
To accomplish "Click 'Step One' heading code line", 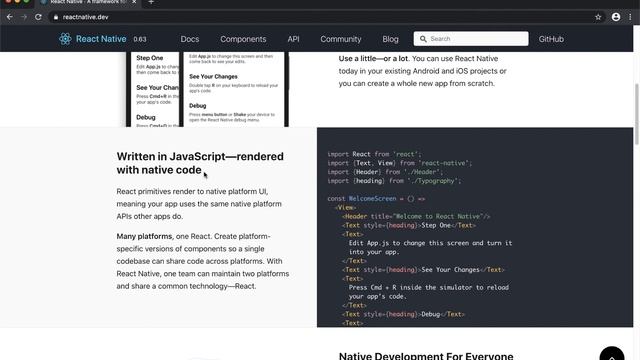I will [409, 225].
